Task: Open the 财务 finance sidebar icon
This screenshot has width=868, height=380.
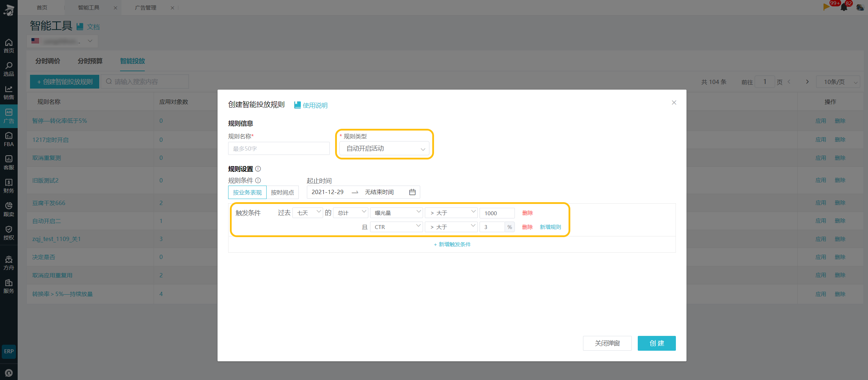Action: 9,186
